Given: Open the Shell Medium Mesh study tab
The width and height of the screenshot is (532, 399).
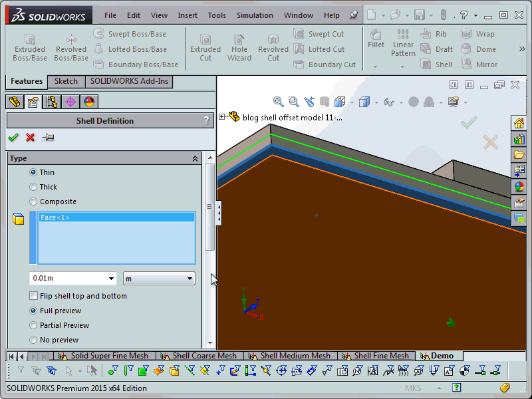Looking at the screenshot, I should pos(295,356).
